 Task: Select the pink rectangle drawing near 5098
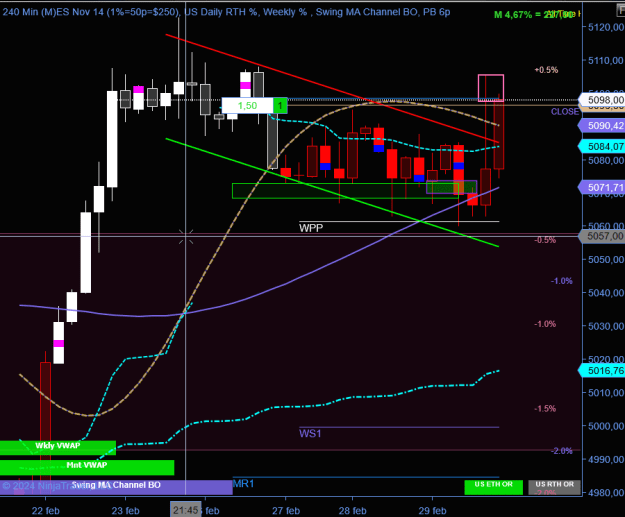point(491,88)
